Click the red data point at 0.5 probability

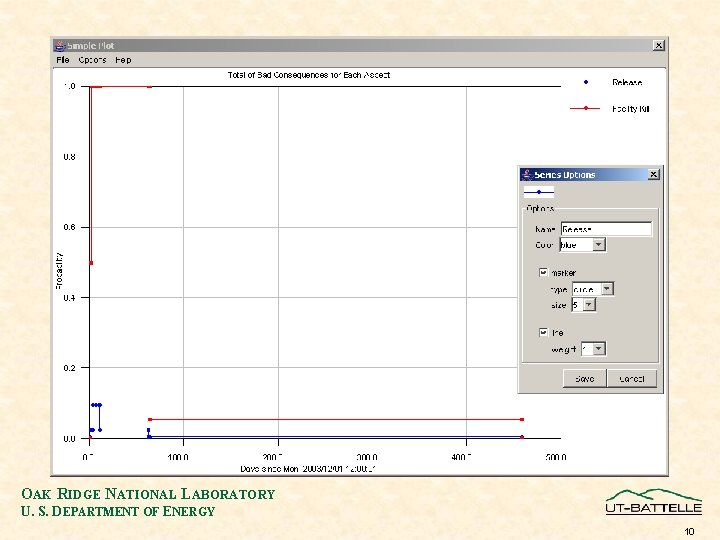pos(91,263)
